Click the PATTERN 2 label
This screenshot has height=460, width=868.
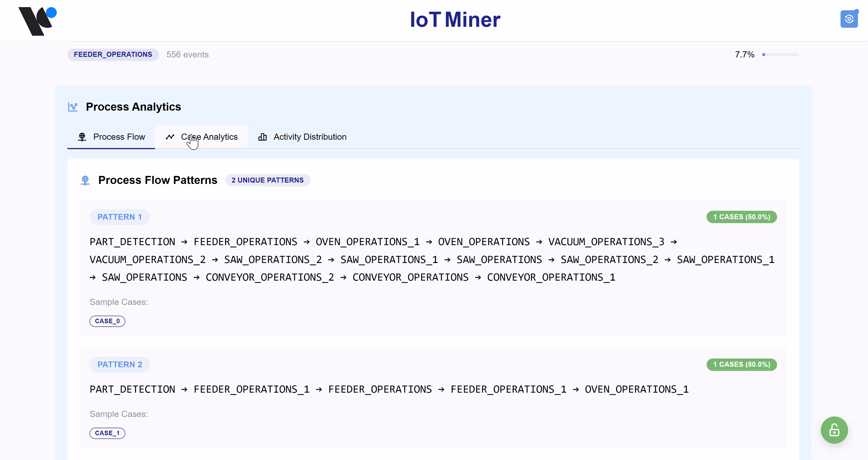coord(120,364)
